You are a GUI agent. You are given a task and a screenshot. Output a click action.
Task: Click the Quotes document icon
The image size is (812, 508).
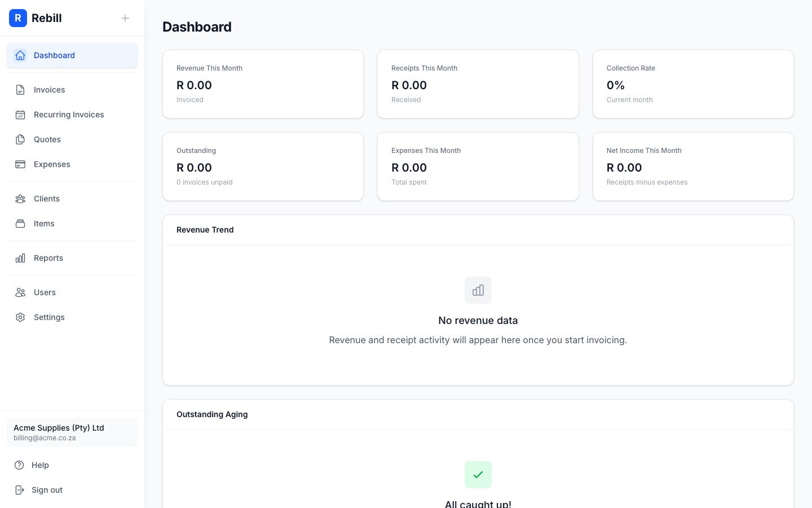tap(20, 139)
